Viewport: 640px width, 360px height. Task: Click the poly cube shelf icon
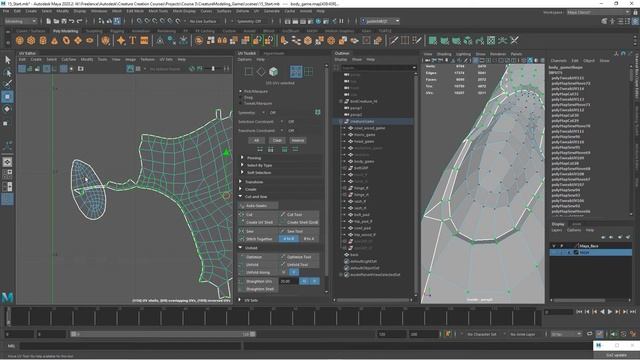tap(31, 40)
